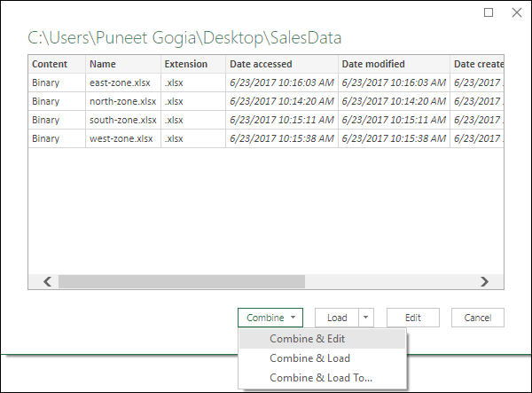Image resolution: width=532 pixels, height=393 pixels.
Task: Click Binary in the west-zone.xlsx row
Action: coord(46,138)
